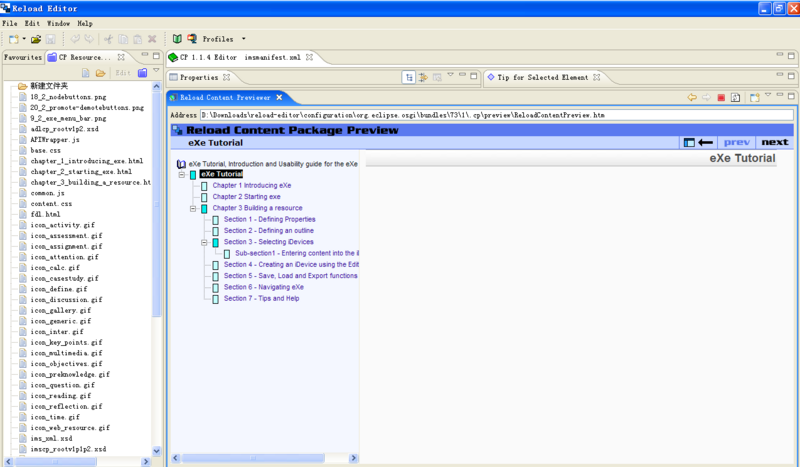This screenshot has height=467, width=800.
Task: Click the scissors cut toolbar icon
Action: (x=107, y=39)
